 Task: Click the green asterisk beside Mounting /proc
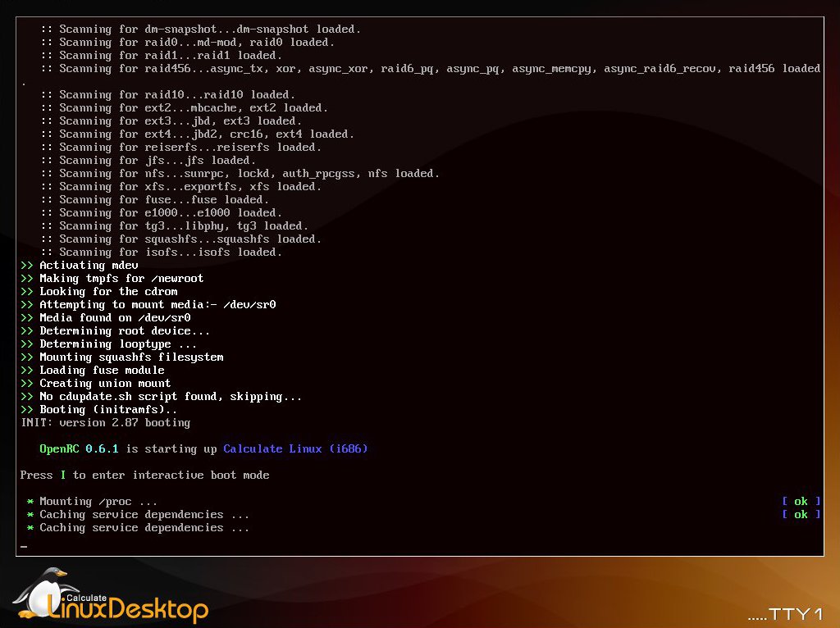(x=30, y=502)
